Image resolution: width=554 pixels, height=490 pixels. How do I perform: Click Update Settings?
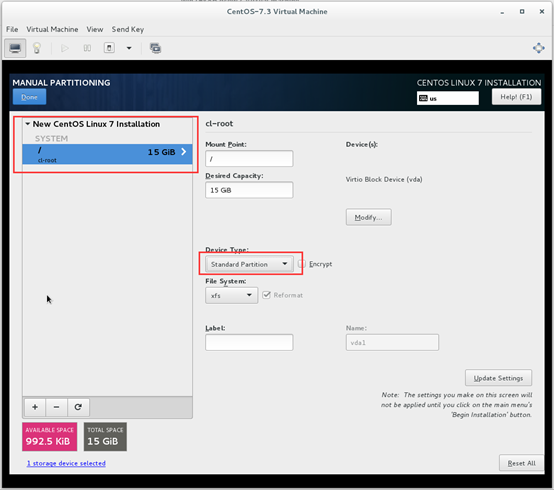[498, 378]
